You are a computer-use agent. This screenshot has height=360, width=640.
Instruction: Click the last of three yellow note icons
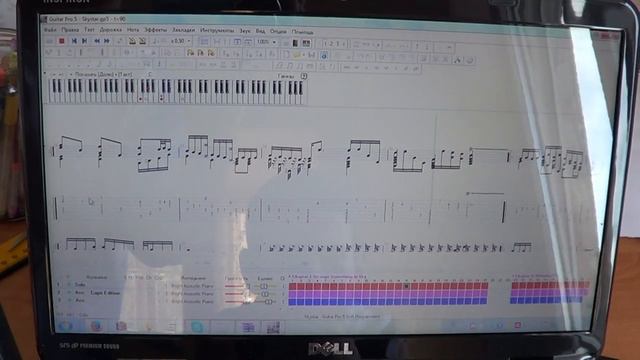tap(211, 53)
